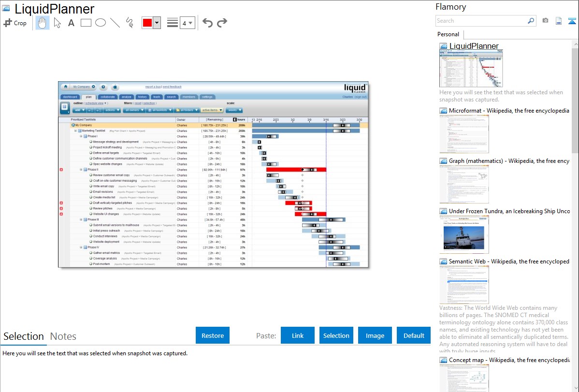Click the blue Selection paste button
Screen dimensions: 579x392
pos(336,335)
